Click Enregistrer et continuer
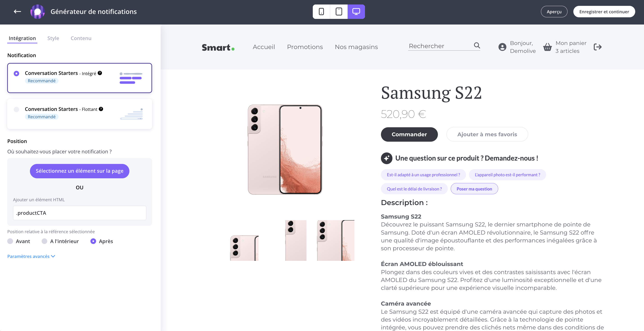644x331 pixels. coord(604,11)
